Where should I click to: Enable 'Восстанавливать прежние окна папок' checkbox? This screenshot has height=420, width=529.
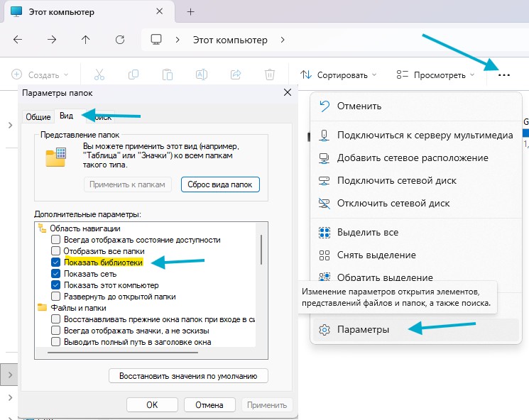[x=55, y=319]
